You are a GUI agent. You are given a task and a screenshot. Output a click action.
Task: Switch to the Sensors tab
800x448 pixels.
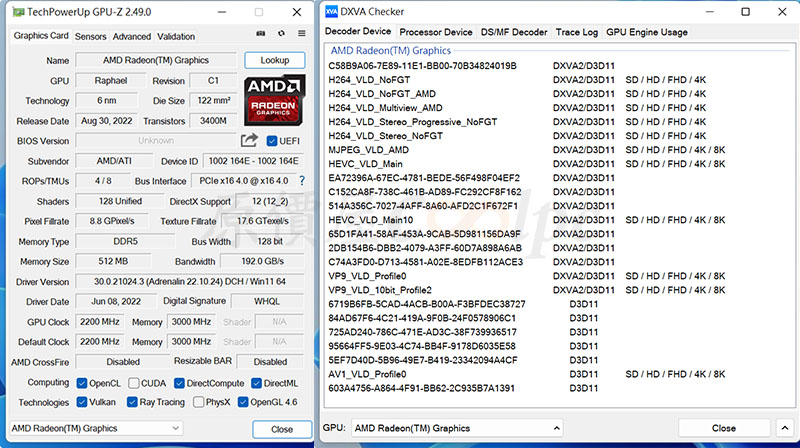[x=90, y=37]
